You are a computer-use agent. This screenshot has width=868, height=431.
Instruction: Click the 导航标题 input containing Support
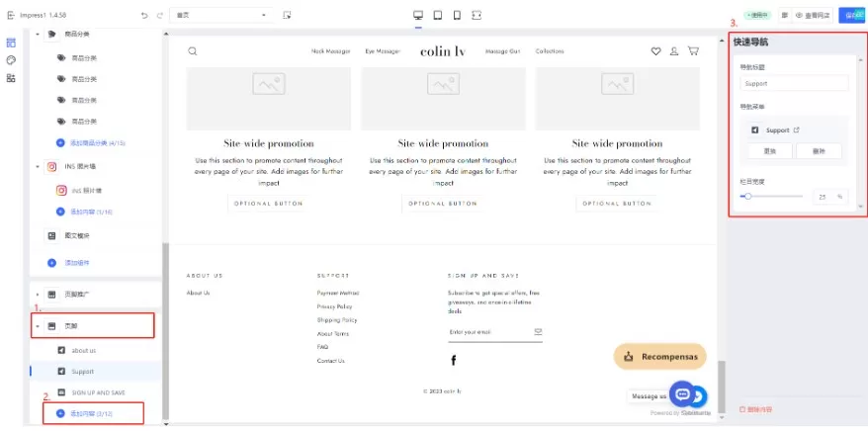(x=793, y=84)
